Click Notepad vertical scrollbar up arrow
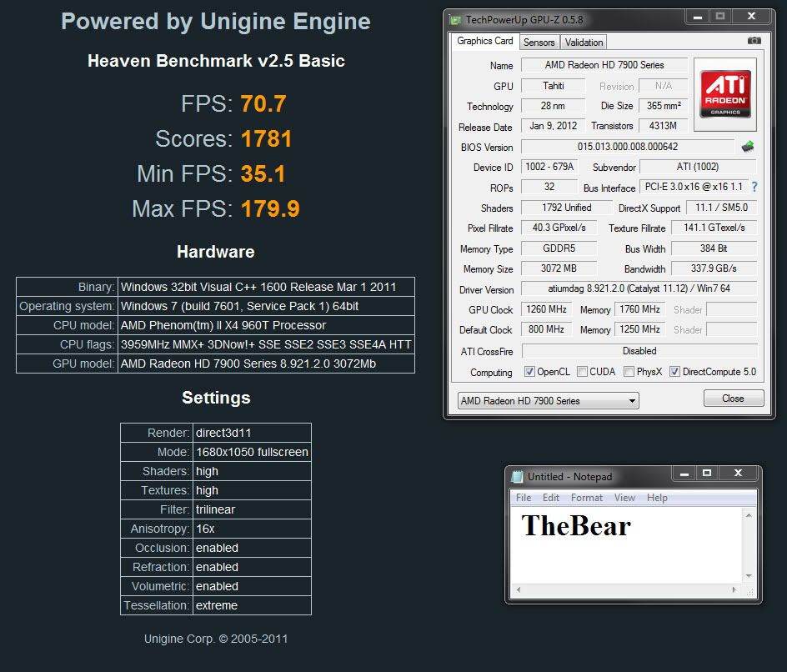This screenshot has height=672, width=787. (749, 515)
